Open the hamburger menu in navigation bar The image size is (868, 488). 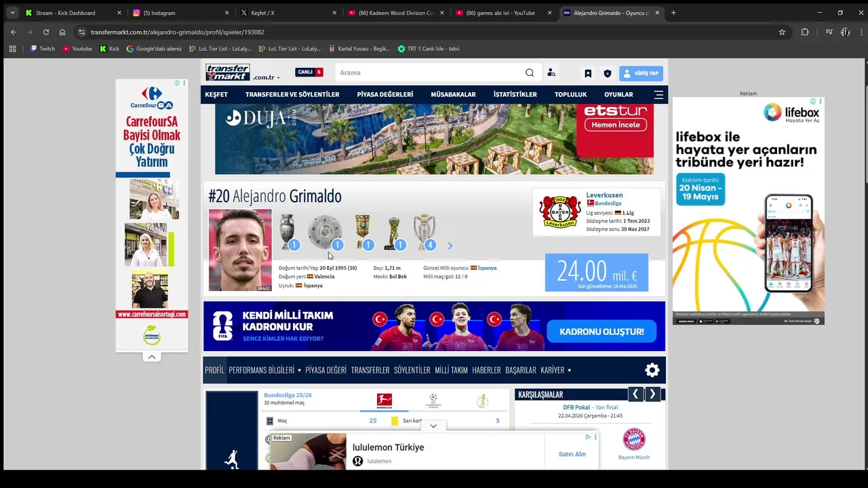pos(658,95)
